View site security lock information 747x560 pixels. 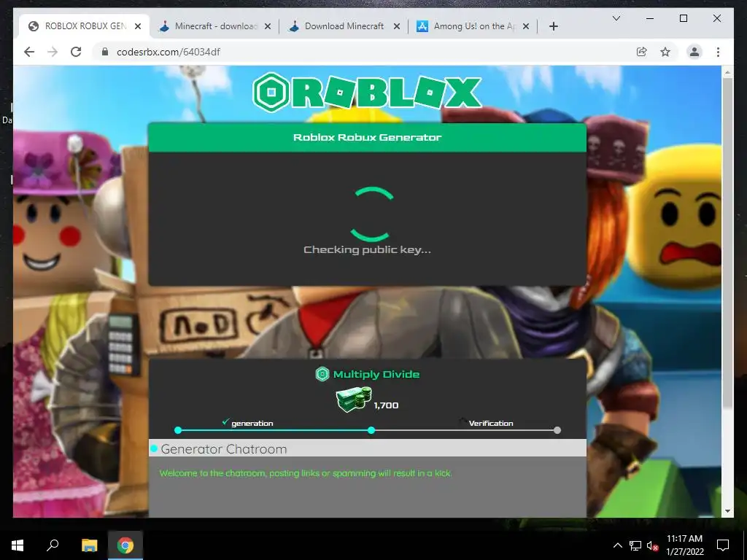pyautogui.click(x=105, y=52)
